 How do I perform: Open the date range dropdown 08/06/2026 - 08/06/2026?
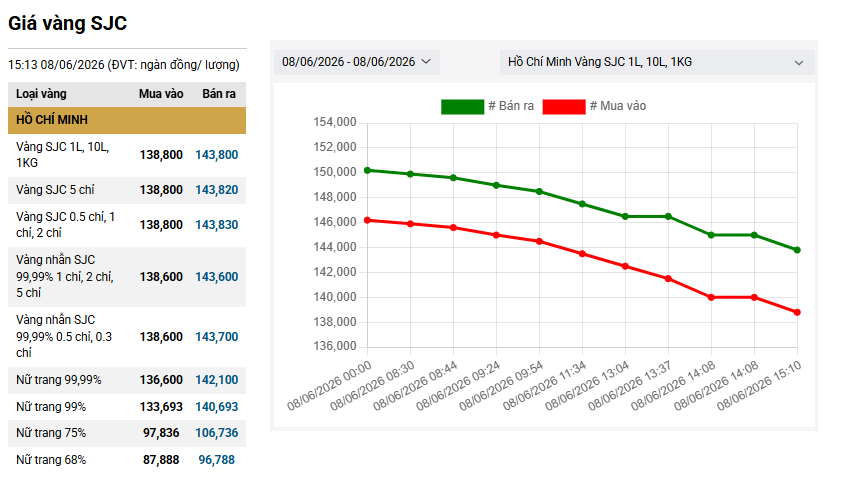coord(357,62)
